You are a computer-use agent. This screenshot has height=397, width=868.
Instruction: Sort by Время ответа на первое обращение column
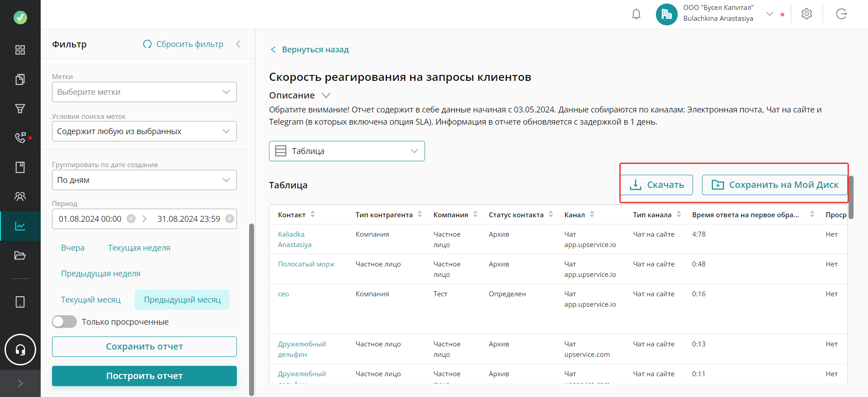click(812, 215)
